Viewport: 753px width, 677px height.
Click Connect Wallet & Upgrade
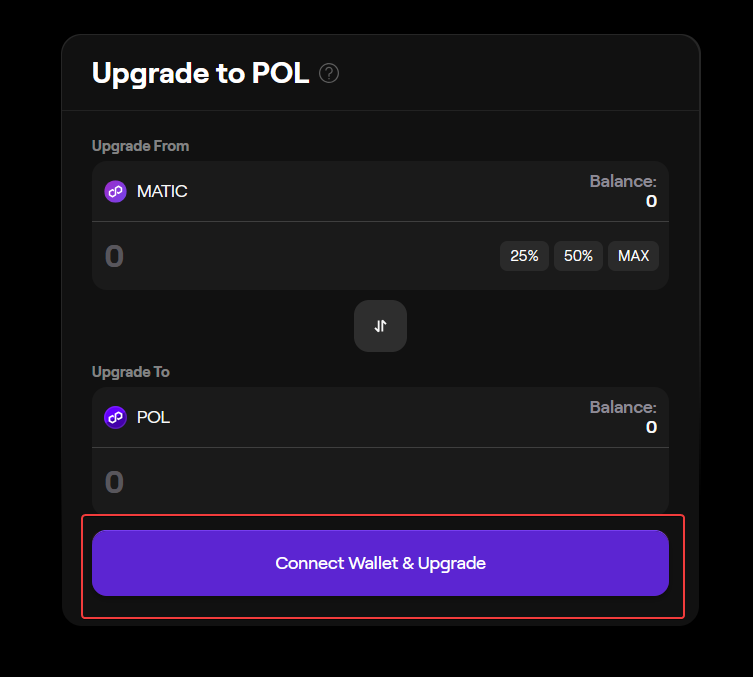point(380,563)
